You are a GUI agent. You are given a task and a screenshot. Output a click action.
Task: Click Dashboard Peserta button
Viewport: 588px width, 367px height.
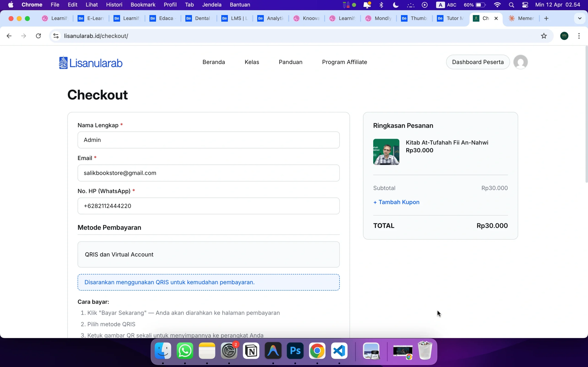[478, 62]
